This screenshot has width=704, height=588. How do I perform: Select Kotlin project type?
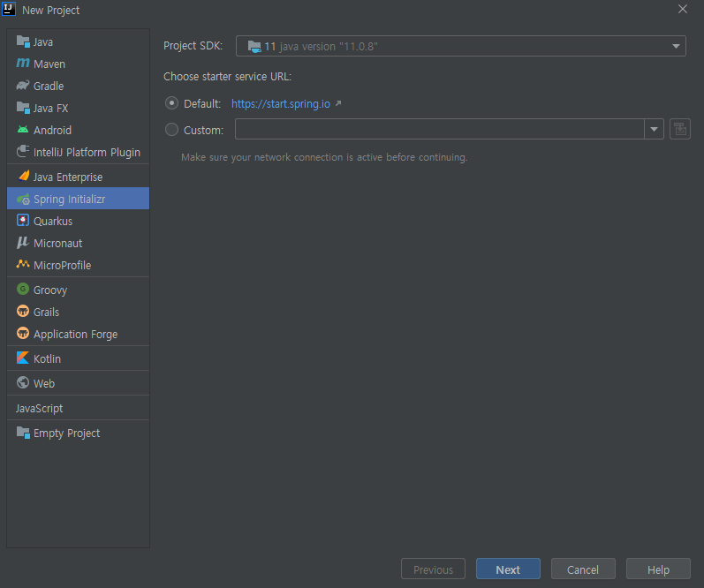78,358
